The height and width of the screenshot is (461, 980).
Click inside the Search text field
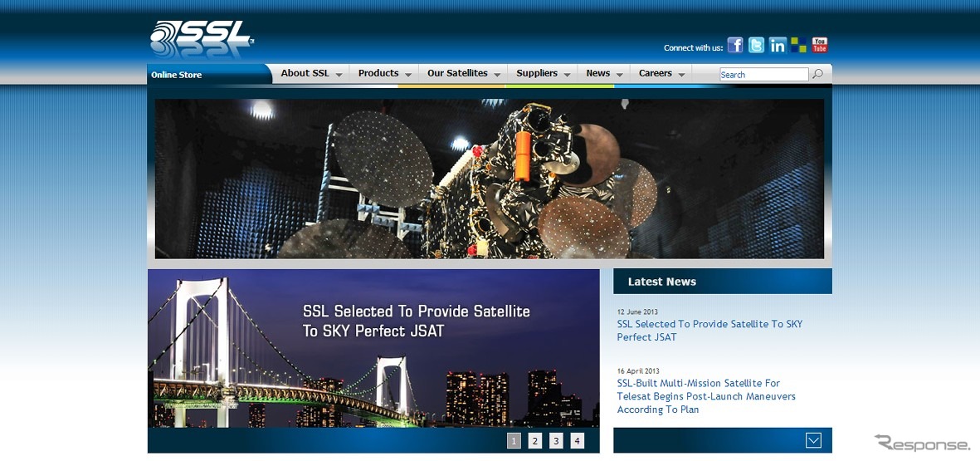pos(763,75)
